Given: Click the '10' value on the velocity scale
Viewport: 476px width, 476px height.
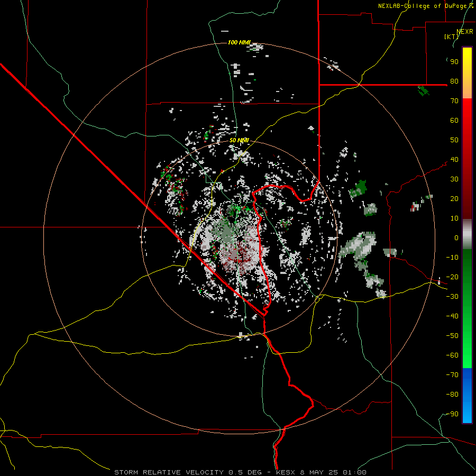Looking at the screenshot, I should [x=454, y=218].
